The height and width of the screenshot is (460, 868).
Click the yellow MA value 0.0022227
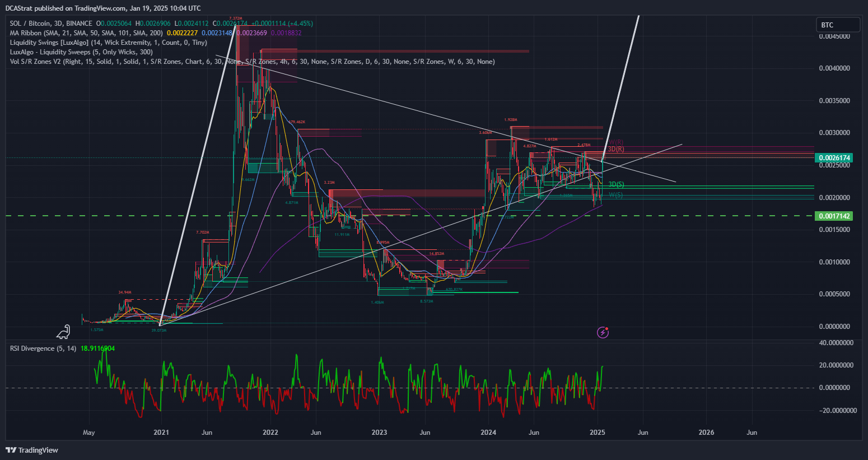click(x=183, y=33)
